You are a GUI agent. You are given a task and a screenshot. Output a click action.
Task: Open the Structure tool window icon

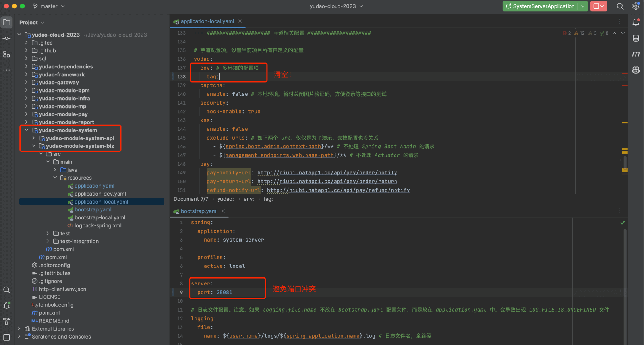pyautogui.click(x=6, y=54)
